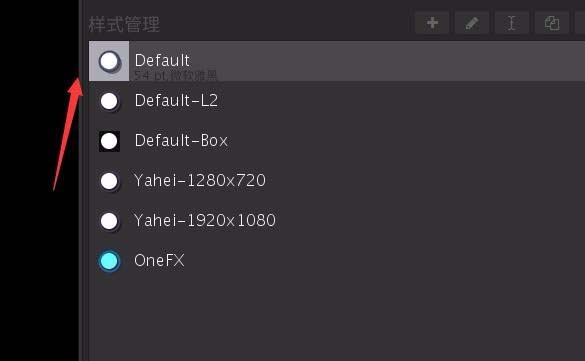Click the cyan OneFX preview circle
This screenshot has width=585, height=361.
point(109,261)
